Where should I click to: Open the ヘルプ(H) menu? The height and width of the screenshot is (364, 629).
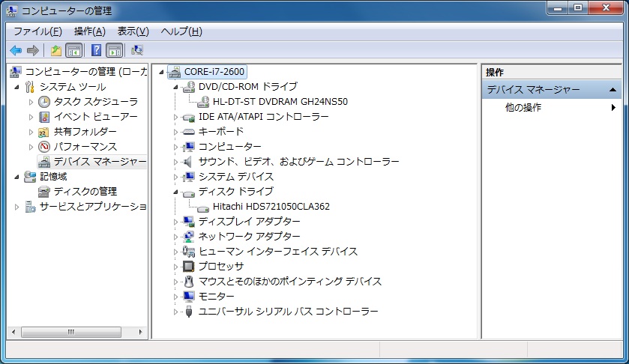[x=181, y=31]
